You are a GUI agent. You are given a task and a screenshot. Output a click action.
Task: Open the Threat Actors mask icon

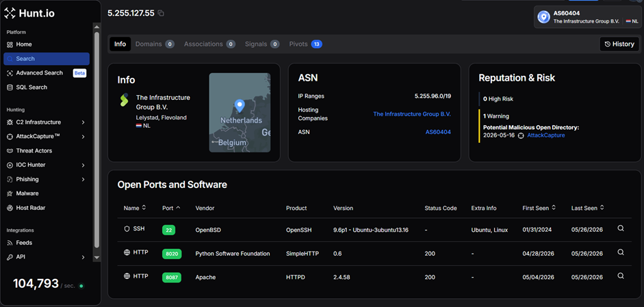click(10, 150)
